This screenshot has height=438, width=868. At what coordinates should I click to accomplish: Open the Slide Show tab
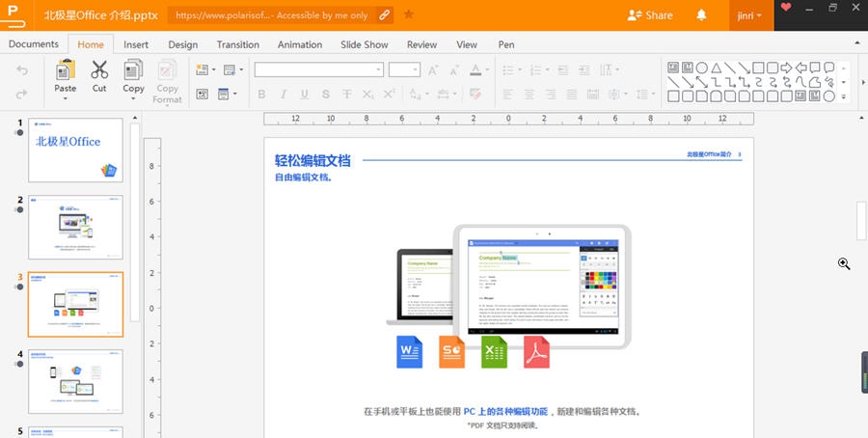(x=364, y=44)
